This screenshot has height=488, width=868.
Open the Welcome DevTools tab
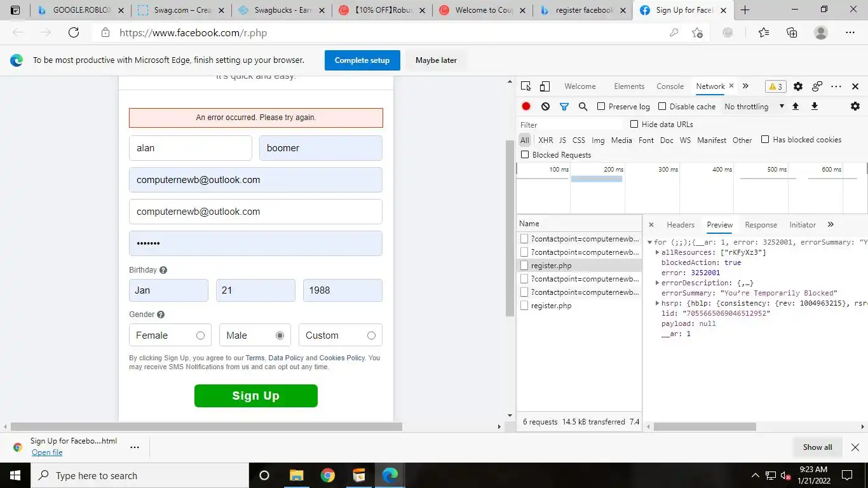click(x=580, y=86)
